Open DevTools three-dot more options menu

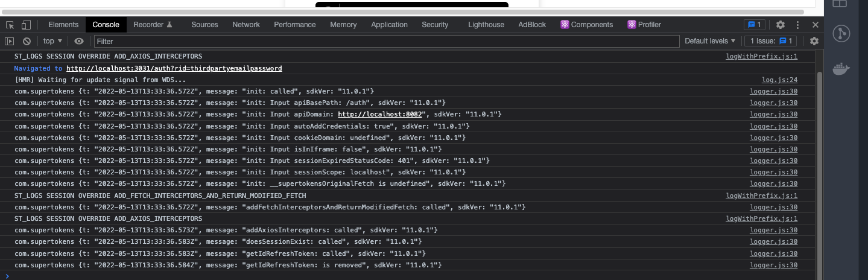(x=798, y=25)
